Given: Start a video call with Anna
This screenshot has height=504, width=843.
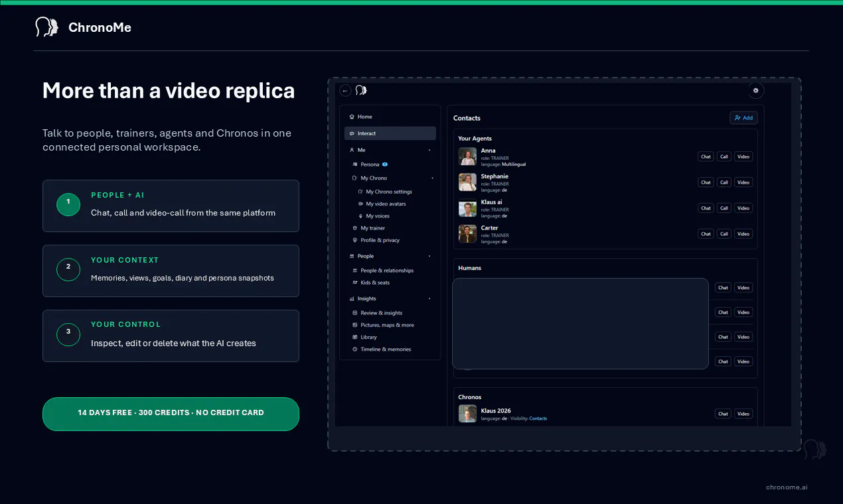Looking at the screenshot, I should point(743,157).
